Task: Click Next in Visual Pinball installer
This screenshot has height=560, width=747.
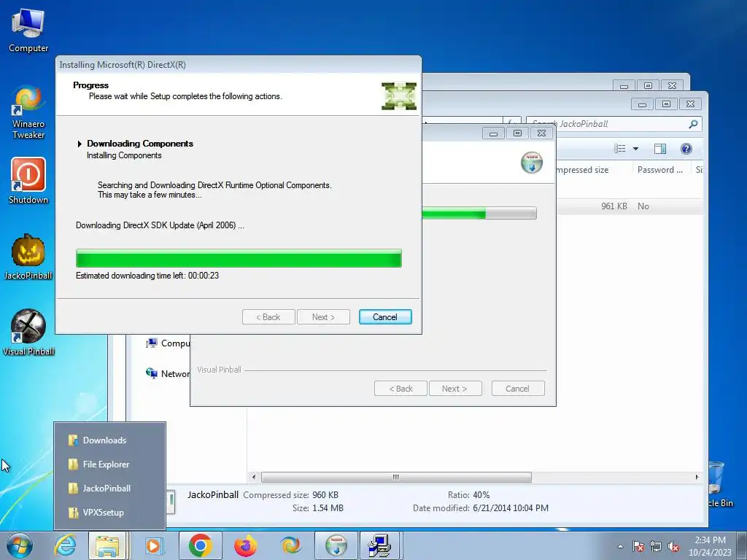Action: tap(454, 389)
